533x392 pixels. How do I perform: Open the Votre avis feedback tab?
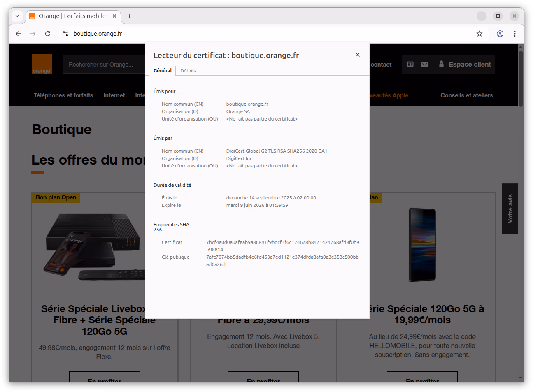[x=510, y=209]
